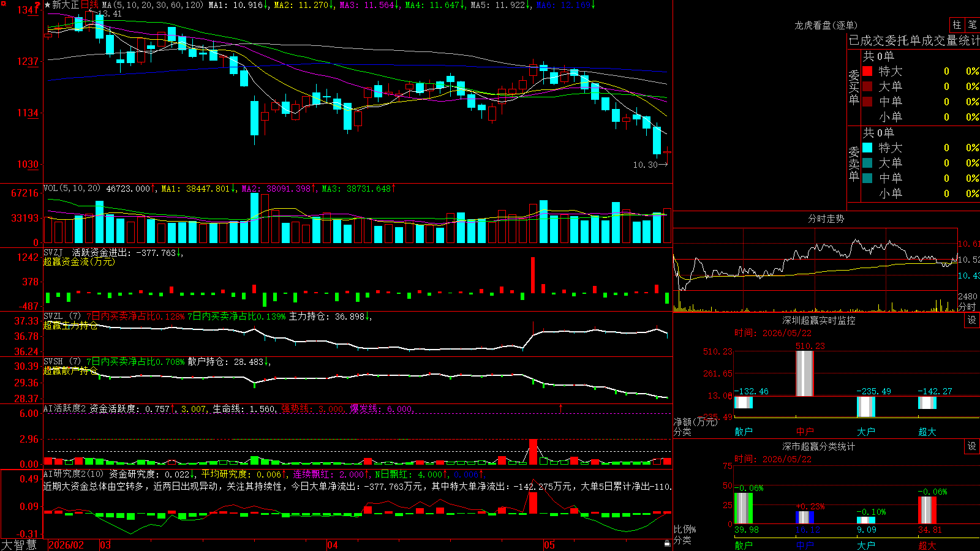This screenshot has height=551, width=980.
Task: Click the red 特大 swatch under 委买单
Action: [x=867, y=71]
